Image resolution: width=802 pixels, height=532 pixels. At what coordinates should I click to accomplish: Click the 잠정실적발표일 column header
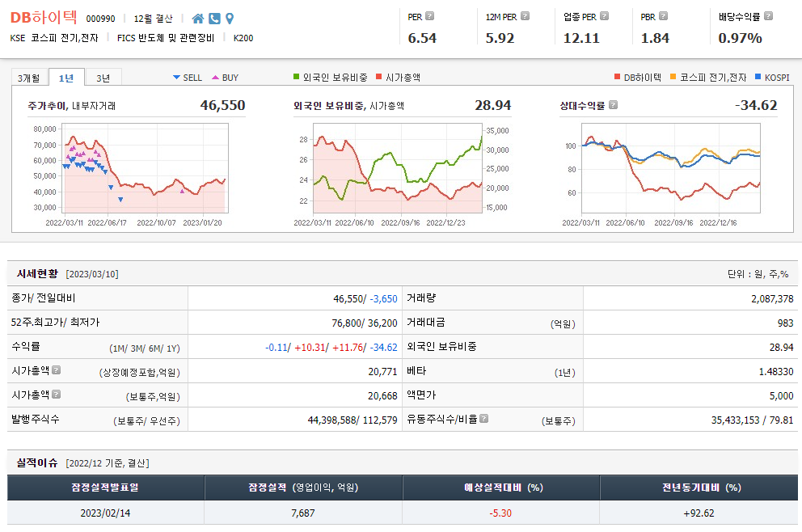pos(105,488)
